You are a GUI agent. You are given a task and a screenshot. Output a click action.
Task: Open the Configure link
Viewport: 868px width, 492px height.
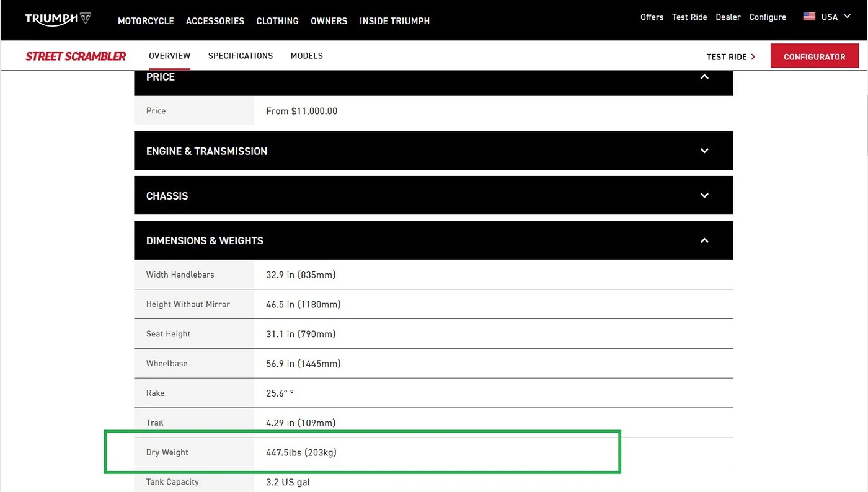tap(768, 17)
